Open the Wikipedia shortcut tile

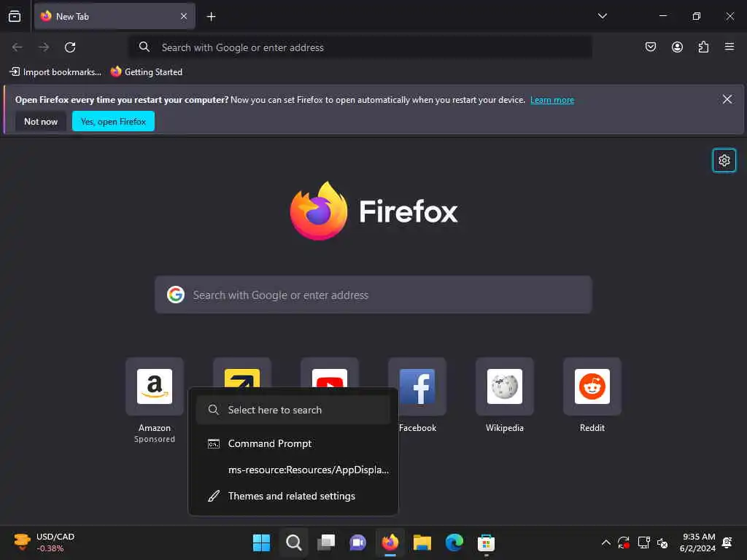click(x=505, y=386)
